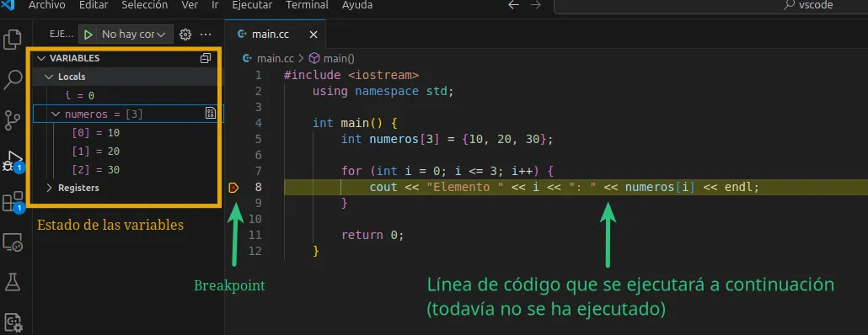
Task: Click on 'int numeros[3]' declaration
Action: [x=447, y=140]
